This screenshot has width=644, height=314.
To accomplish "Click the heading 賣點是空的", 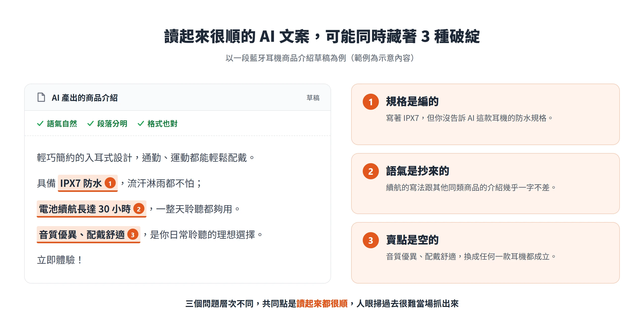I will (x=412, y=240).
